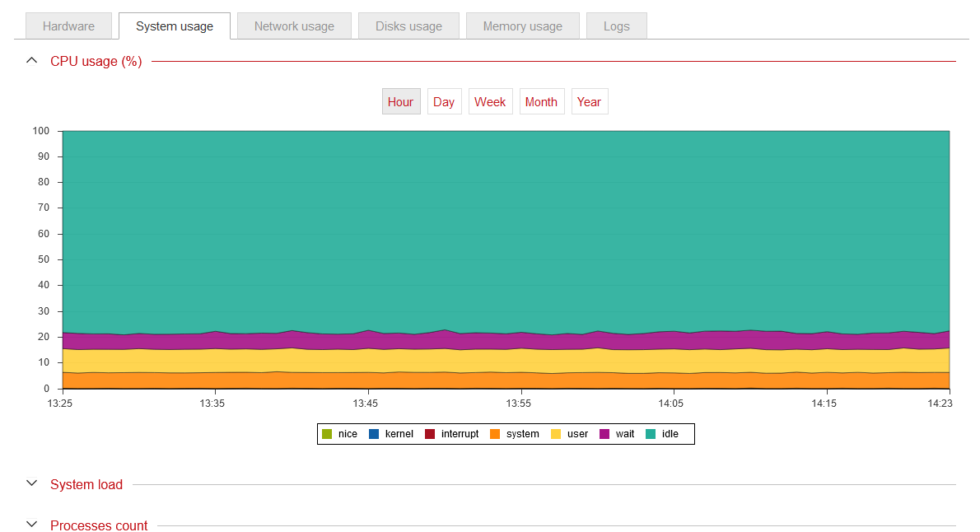Click the idle legend label
Viewport: 980px width, 532px height.
(x=670, y=434)
